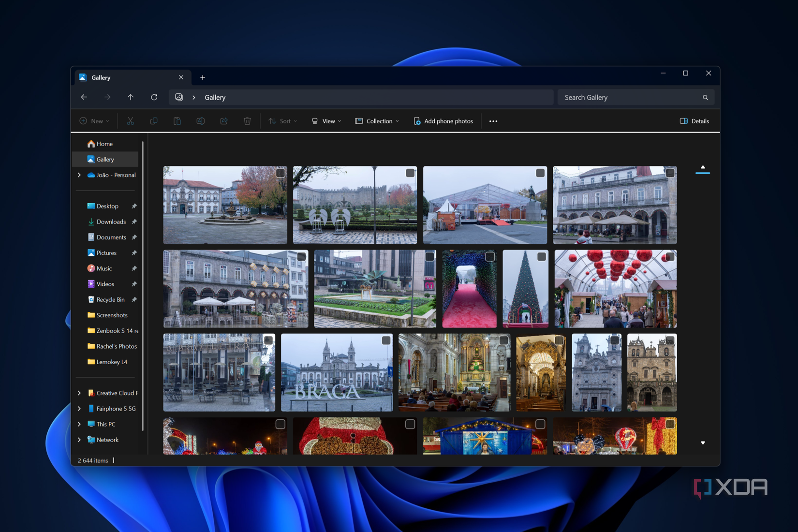Click the search icon in Search Gallery box
798x532 pixels.
705,97
